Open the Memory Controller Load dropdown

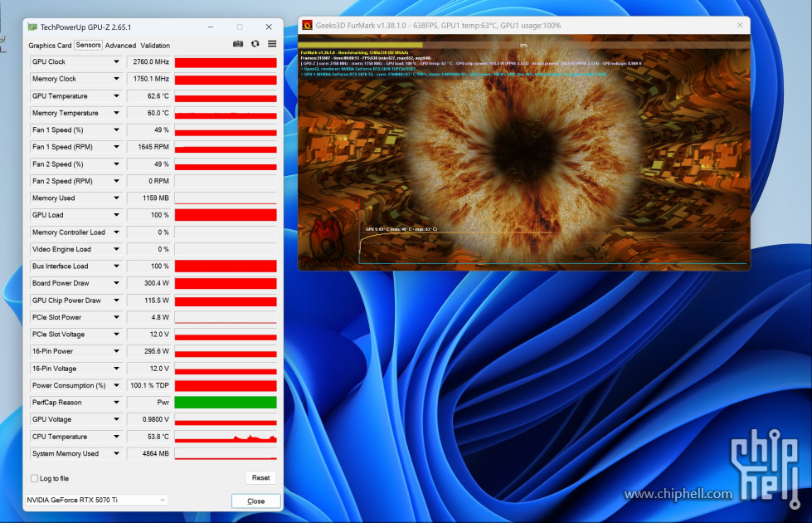tap(116, 232)
